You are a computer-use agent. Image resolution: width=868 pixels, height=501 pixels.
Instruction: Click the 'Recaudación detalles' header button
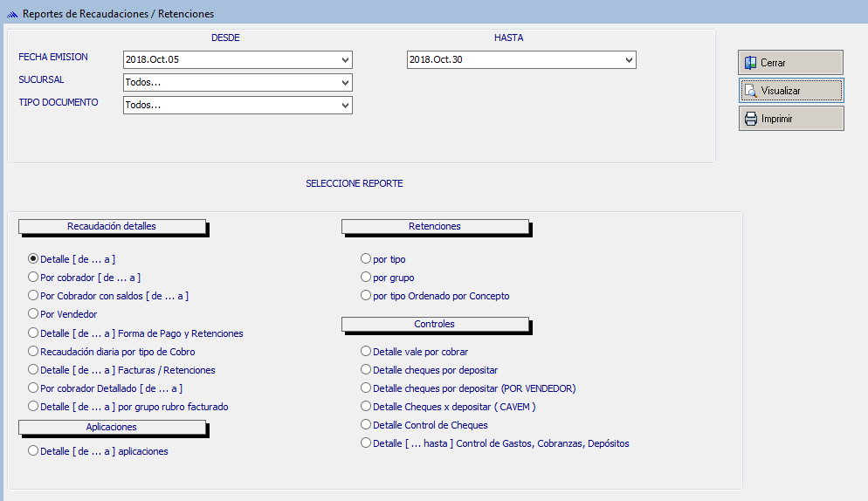pos(112,227)
